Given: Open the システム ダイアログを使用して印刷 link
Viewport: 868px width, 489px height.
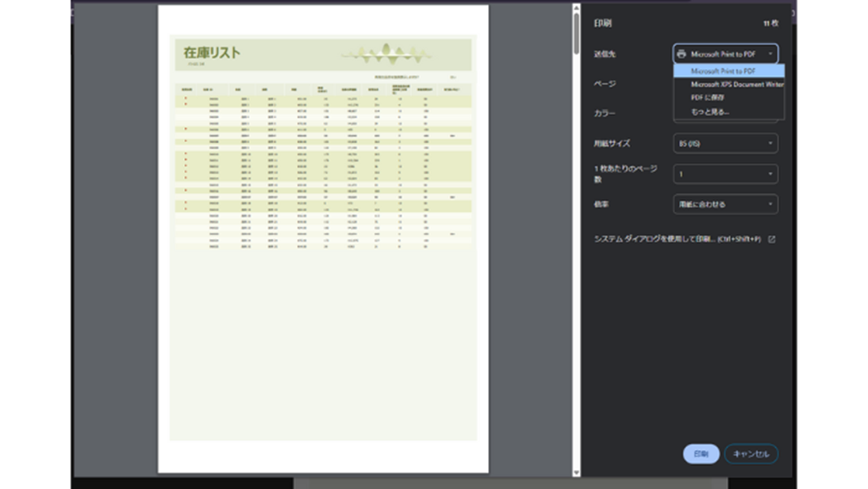Looking at the screenshot, I should tap(678, 239).
